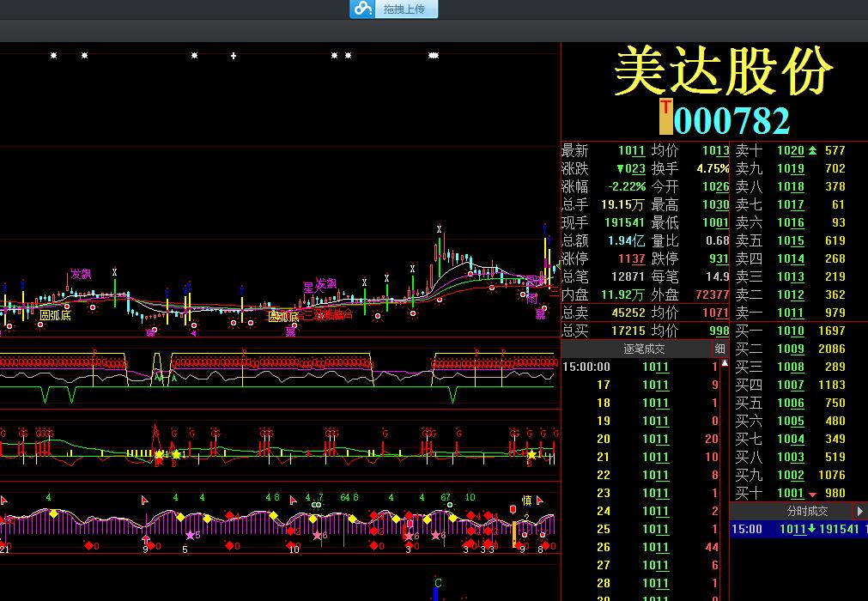This screenshot has width=868, height=601.
Task: Select the 买七 1004 order row
Action: [791, 439]
